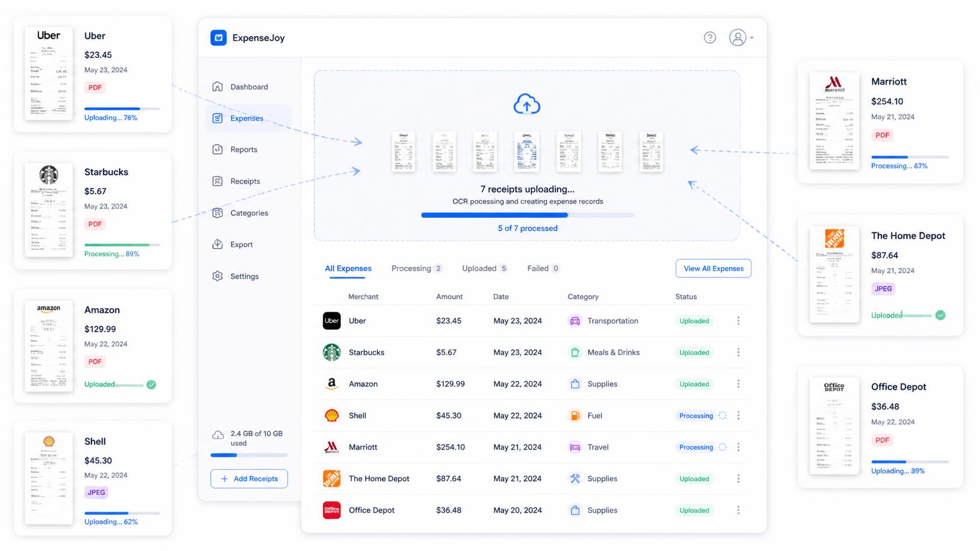Click the Uber card uploading progress bar
The image size is (980, 551).
[122, 109]
